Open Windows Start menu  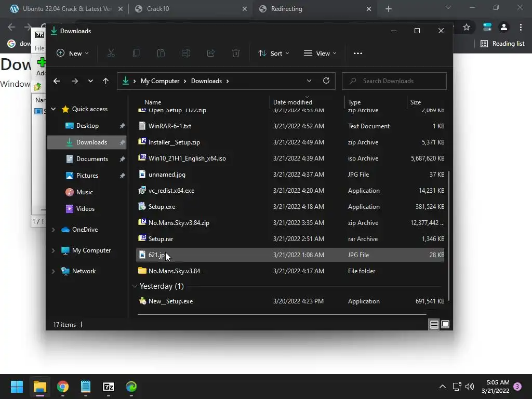(x=17, y=387)
